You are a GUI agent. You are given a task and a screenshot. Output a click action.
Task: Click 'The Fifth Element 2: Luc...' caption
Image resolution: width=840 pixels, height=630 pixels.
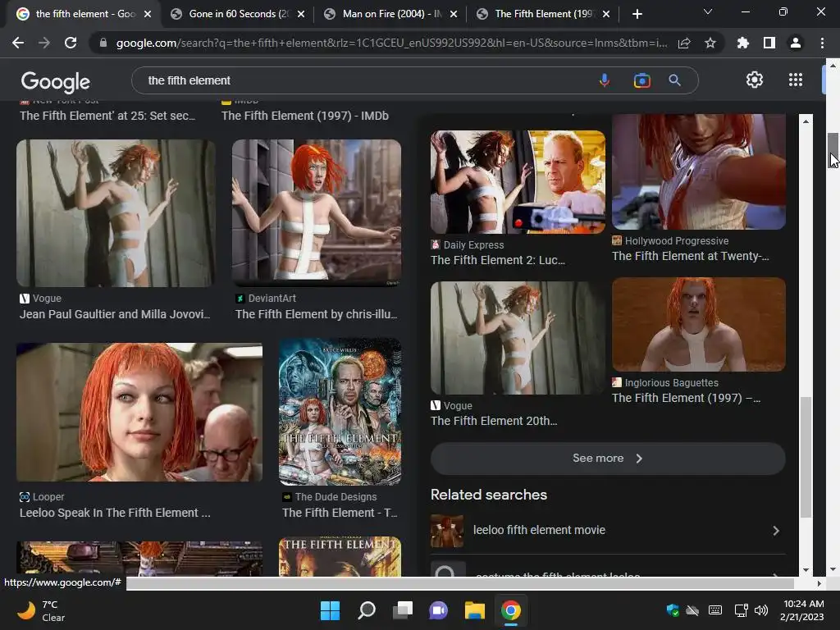tap(498, 260)
